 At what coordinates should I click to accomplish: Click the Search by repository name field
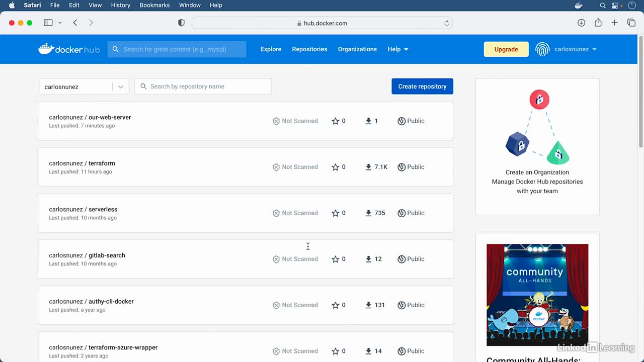click(203, 86)
